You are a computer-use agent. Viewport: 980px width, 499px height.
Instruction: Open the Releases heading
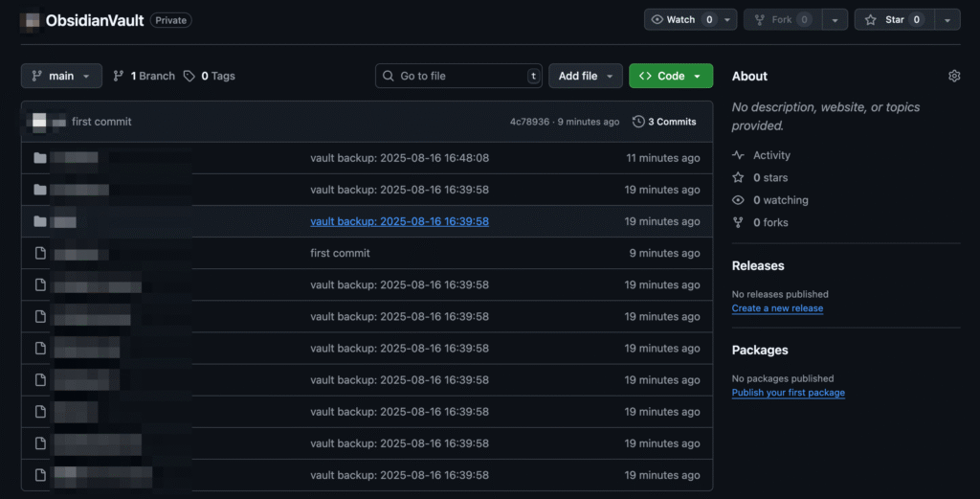click(758, 265)
